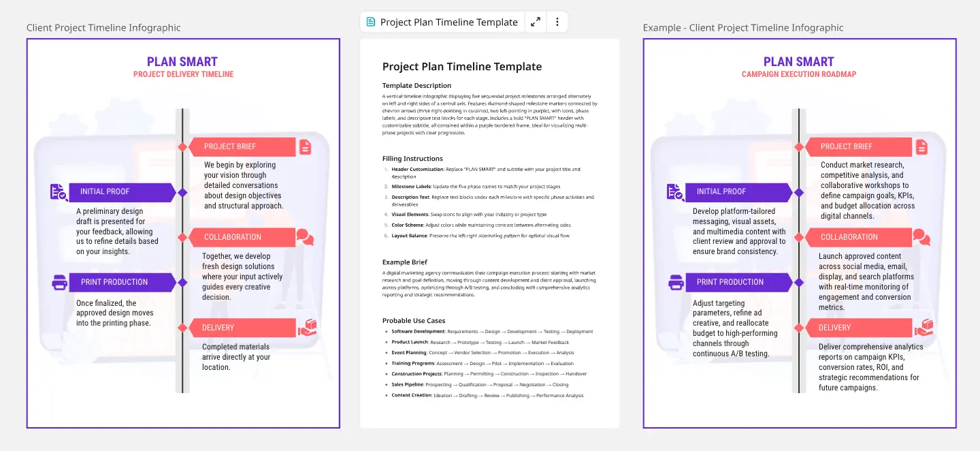Select the Project Plan Timeline Template title tab
Viewport: 980px width, 451px height.
click(x=448, y=22)
